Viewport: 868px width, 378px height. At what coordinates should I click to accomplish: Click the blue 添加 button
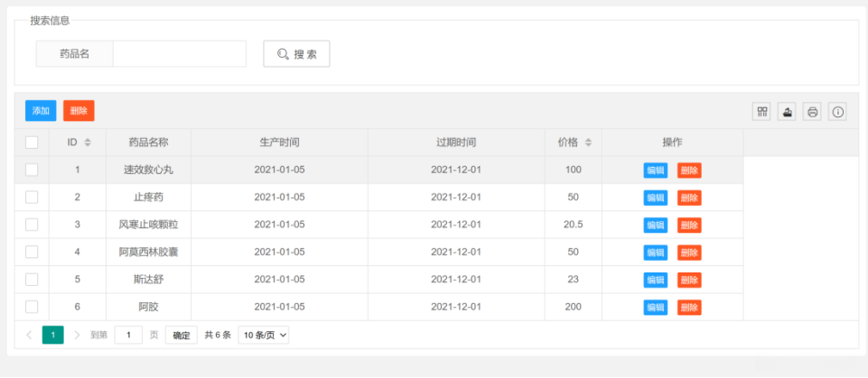click(x=41, y=111)
